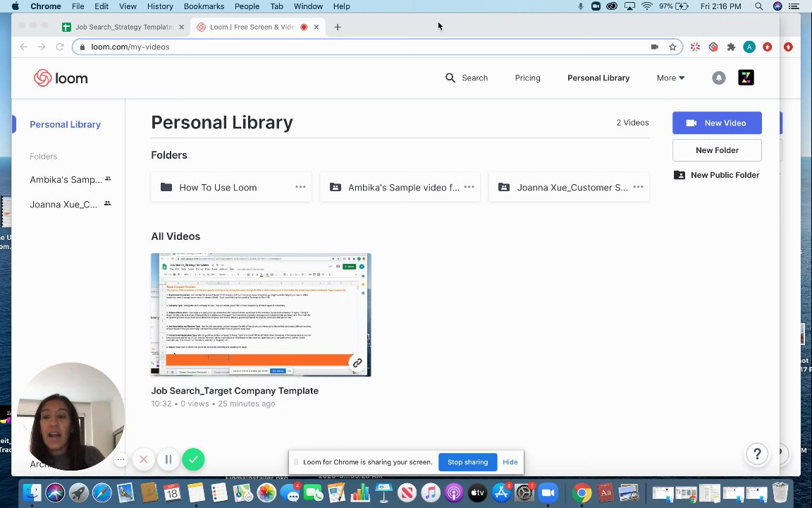This screenshot has width=812, height=508.
Task: Open Joanna Xue_Customer S... folder card
Action: tap(568, 187)
